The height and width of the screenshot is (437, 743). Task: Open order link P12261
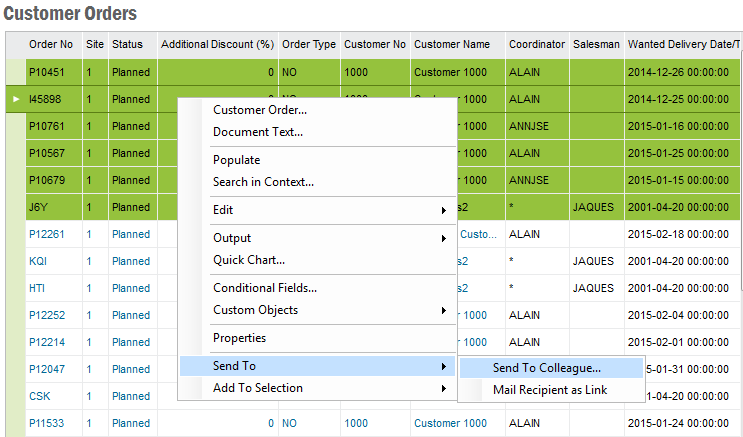(x=46, y=234)
